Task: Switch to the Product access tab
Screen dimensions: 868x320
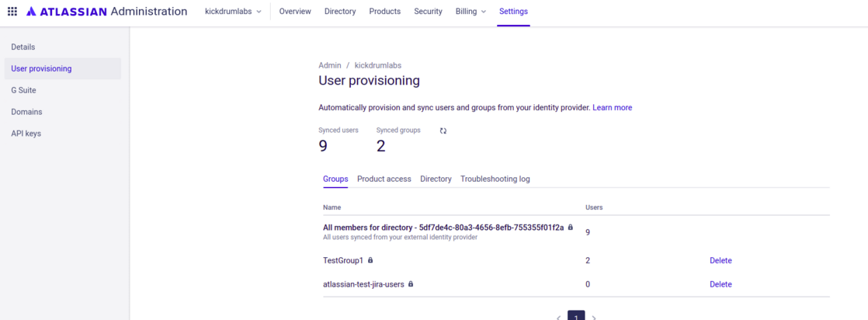Action: (384, 179)
